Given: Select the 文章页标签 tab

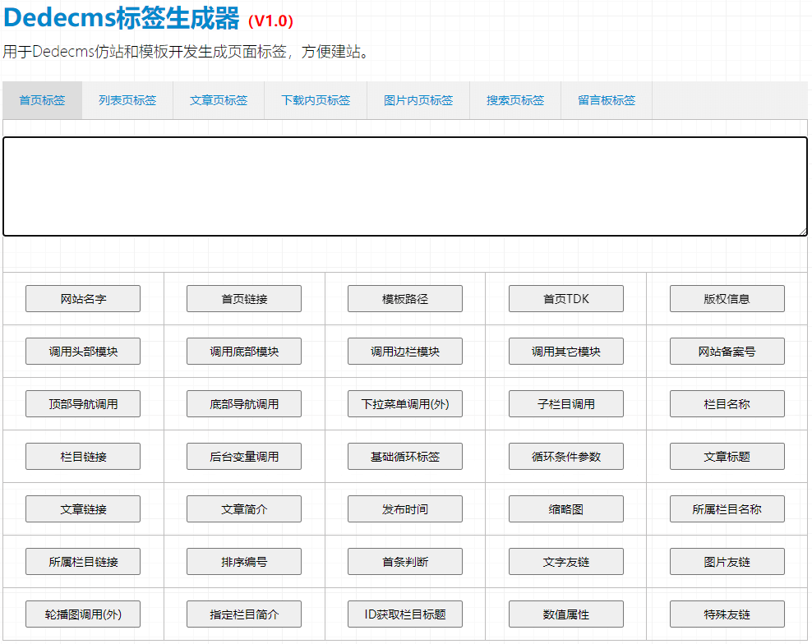Looking at the screenshot, I should (219, 100).
